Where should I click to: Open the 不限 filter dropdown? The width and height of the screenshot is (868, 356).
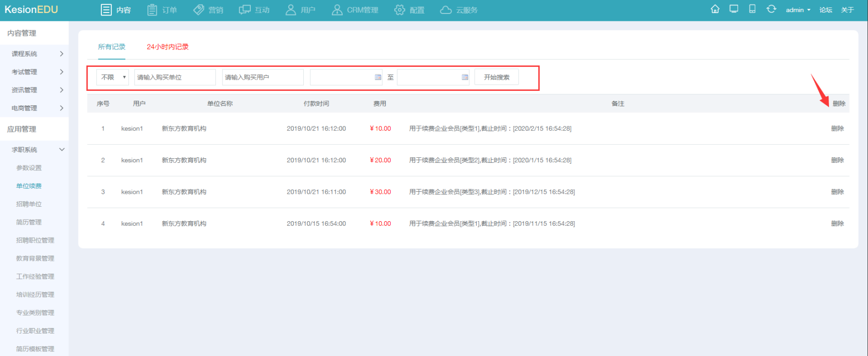point(112,77)
